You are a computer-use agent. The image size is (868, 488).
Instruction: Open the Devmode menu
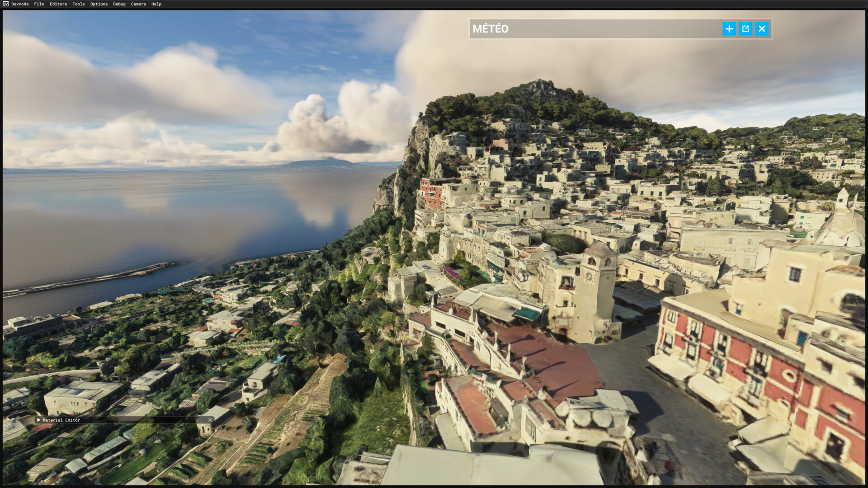coord(20,4)
